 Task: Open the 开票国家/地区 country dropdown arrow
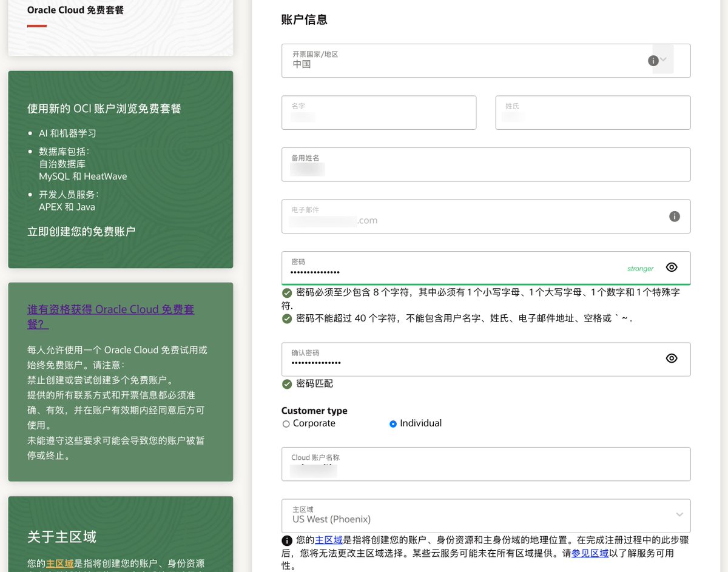(663, 59)
